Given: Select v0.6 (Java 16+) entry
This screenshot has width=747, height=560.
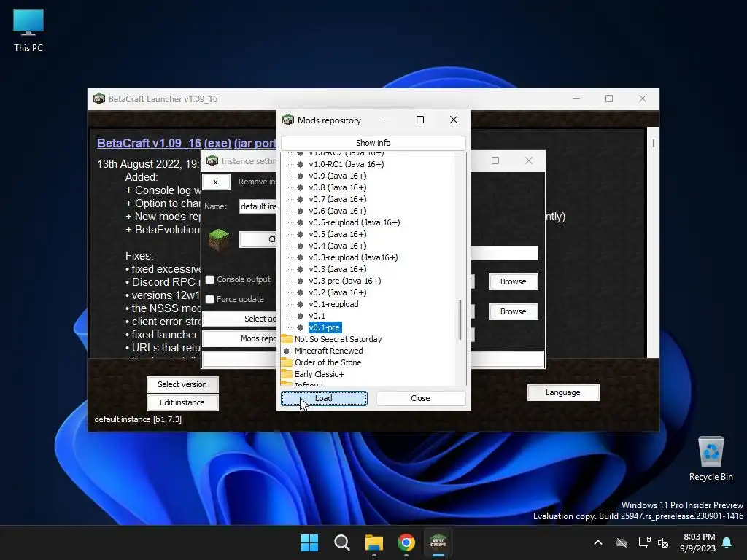Looking at the screenshot, I should coord(337,211).
